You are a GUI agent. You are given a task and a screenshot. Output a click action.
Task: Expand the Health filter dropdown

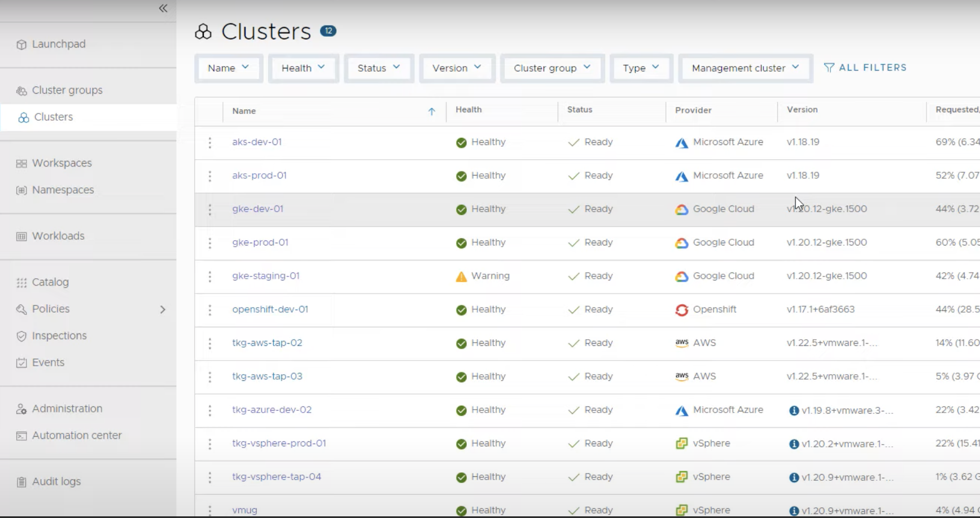tap(303, 68)
